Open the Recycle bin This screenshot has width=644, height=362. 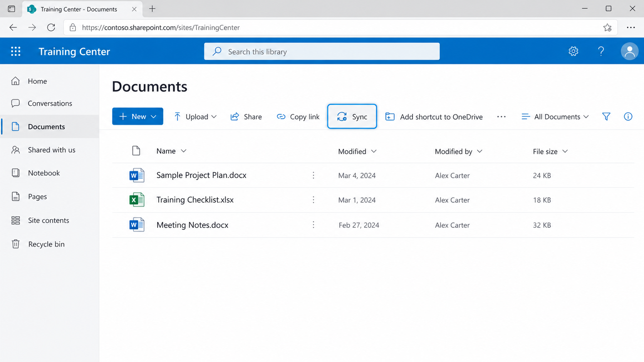(50, 244)
